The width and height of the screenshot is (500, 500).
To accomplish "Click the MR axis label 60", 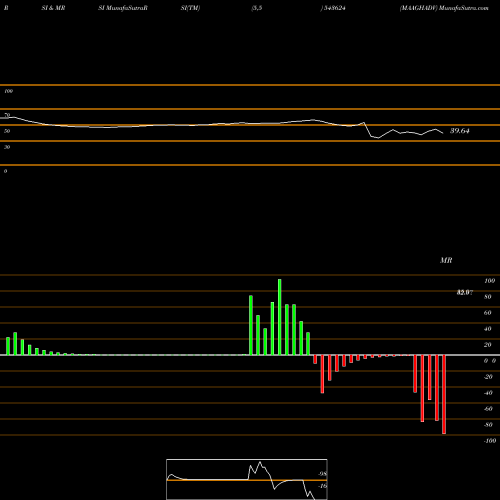I will point(488,313).
